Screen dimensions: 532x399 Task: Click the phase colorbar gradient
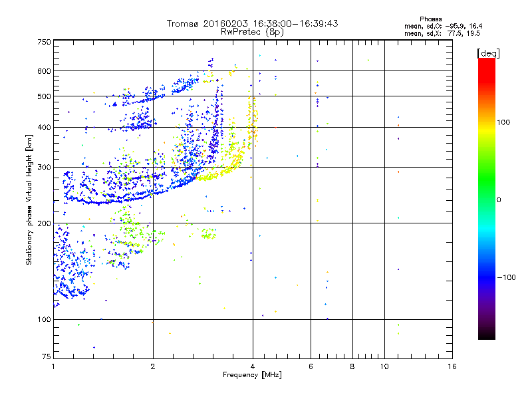click(x=487, y=199)
